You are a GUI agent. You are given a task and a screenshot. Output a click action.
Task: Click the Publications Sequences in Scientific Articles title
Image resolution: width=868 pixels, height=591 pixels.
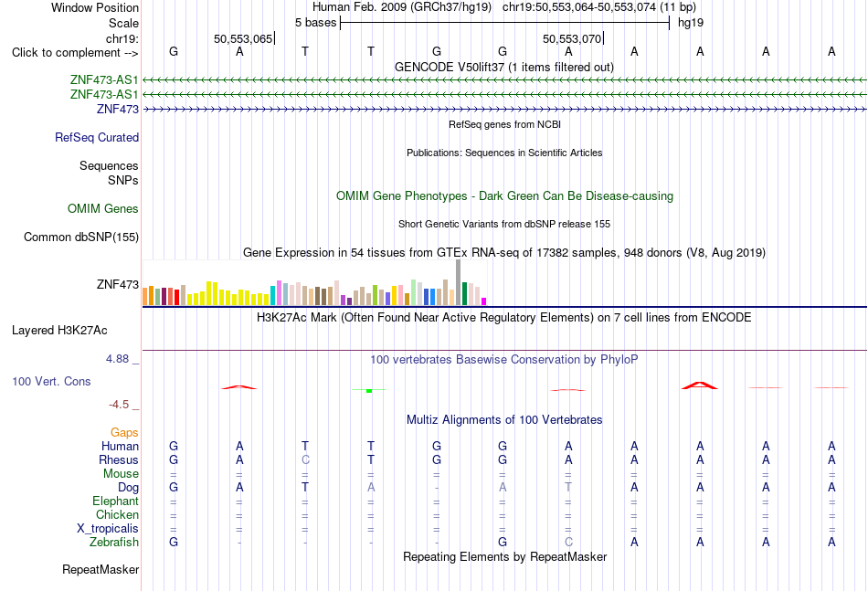coord(504,153)
